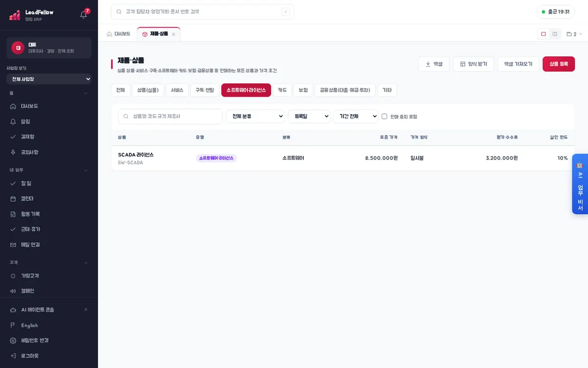Image resolution: width=588 pixels, height=368 pixels.
Task: Click the 상품 등록 button
Action: [x=559, y=64]
